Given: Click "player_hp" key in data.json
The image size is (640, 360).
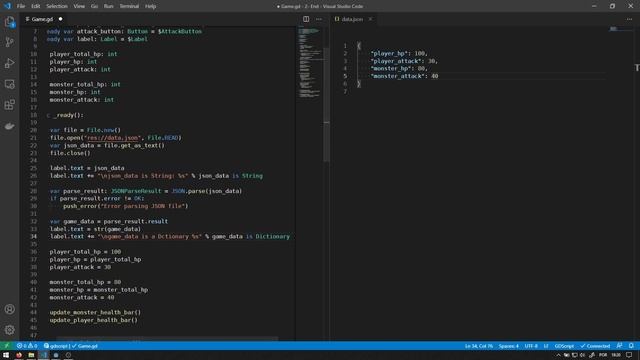Looking at the screenshot, I should point(389,53).
